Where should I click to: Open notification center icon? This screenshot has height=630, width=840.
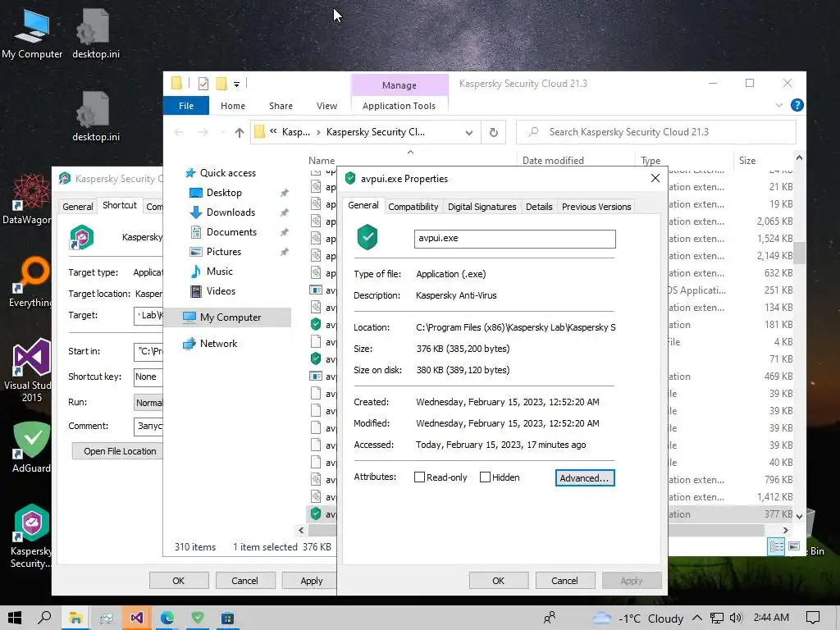(x=813, y=618)
